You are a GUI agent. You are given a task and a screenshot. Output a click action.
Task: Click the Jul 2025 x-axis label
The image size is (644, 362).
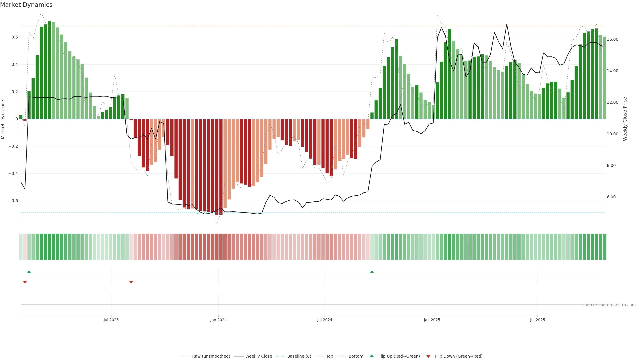[x=537, y=320]
